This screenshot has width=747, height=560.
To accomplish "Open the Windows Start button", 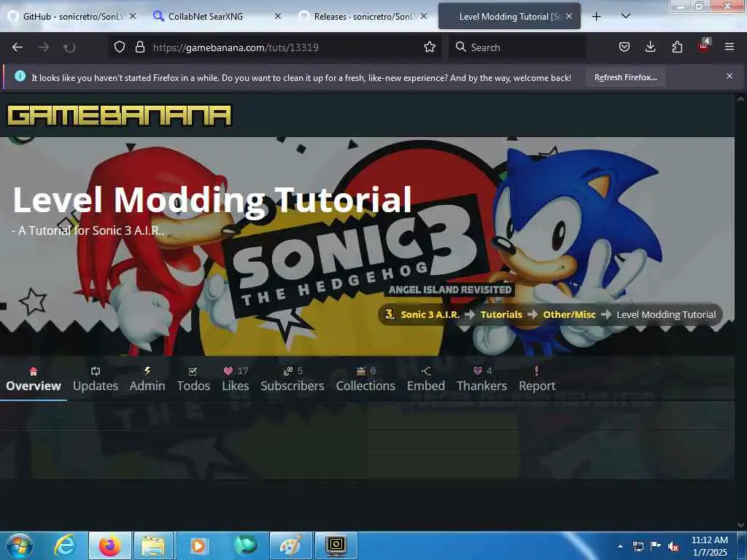I will click(20, 545).
